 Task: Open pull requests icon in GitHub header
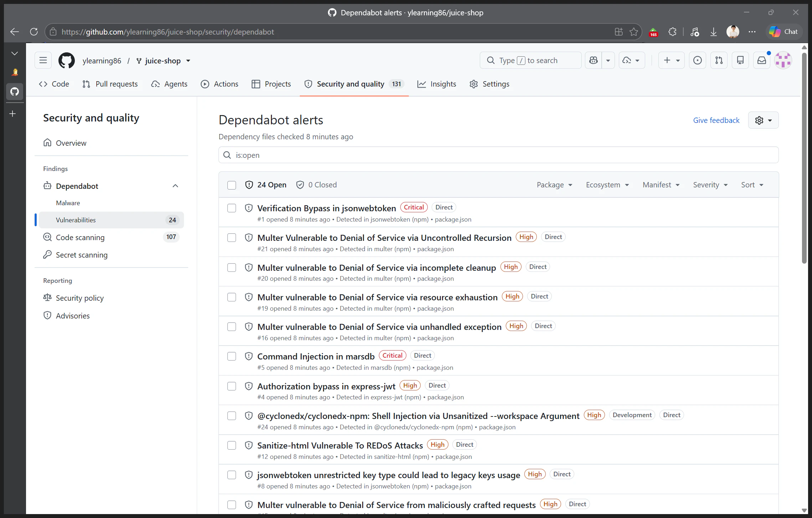click(x=719, y=61)
